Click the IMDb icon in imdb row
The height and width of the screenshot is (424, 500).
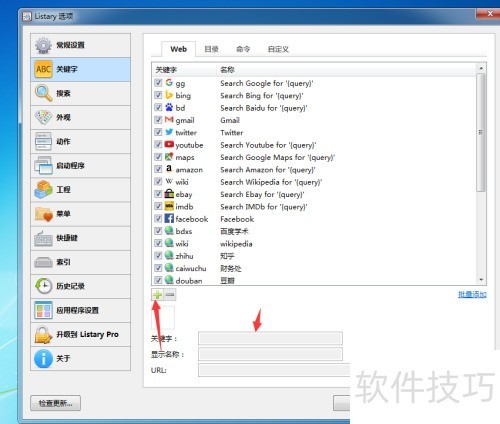[169, 206]
